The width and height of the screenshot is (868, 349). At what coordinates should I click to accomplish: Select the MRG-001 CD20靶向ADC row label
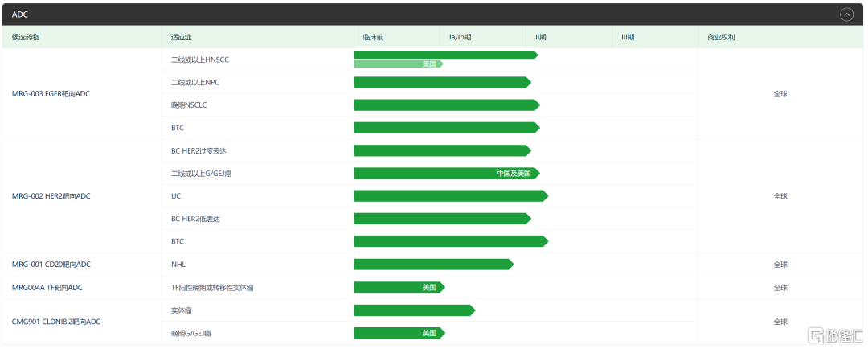pos(51,265)
